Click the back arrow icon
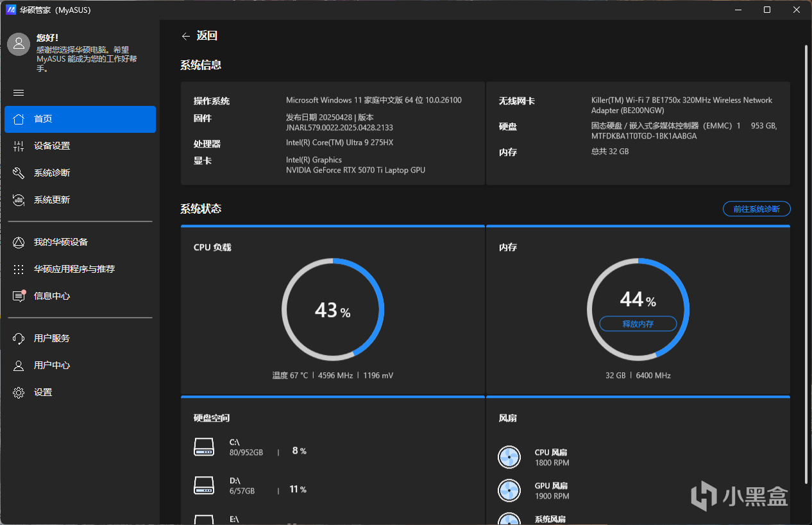812x525 pixels. tap(186, 36)
